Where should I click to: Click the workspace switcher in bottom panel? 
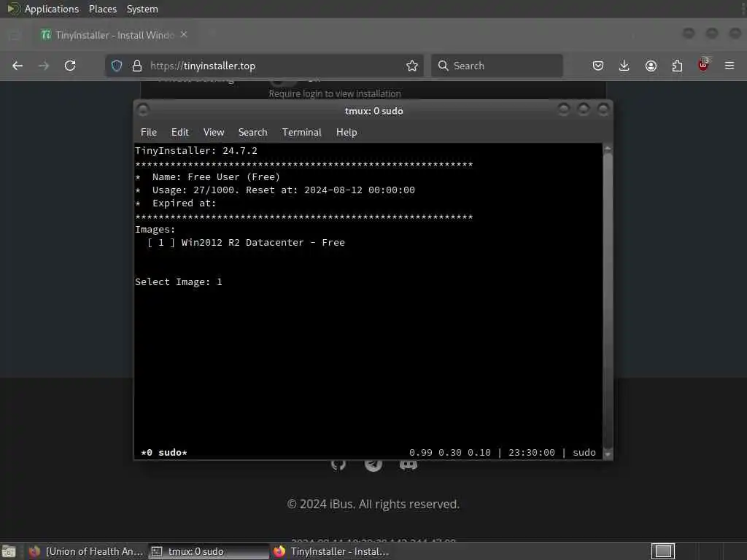pyautogui.click(x=663, y=551)
